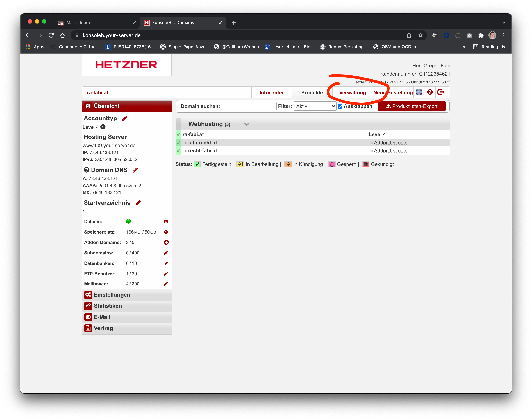Image resolution: width=532 pixels, height=420 pixels.
Task: Open help via question mark icon
Action: tap(430, 92)
